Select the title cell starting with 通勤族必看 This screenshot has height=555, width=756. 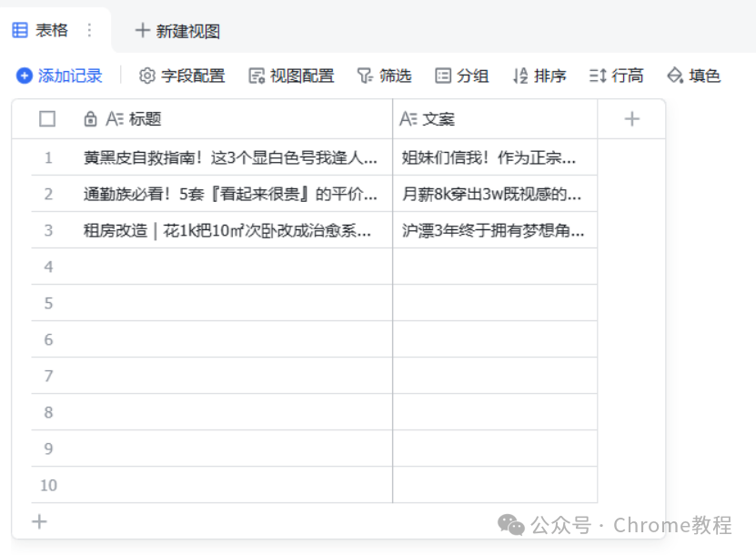tap(236, 194)
